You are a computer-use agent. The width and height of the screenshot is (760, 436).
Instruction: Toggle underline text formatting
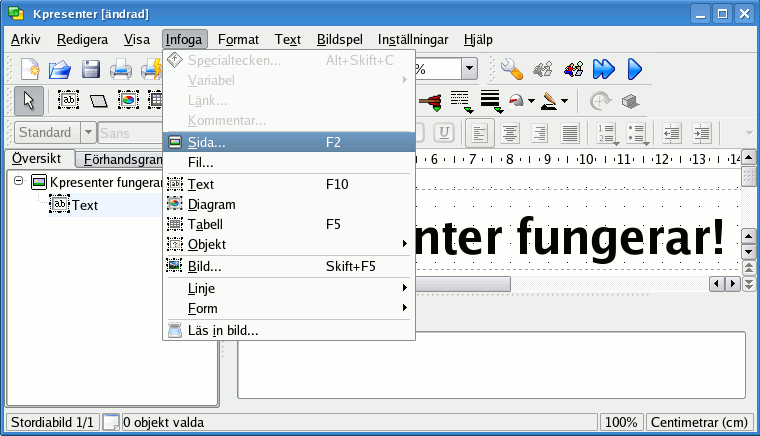coord(442,132)
